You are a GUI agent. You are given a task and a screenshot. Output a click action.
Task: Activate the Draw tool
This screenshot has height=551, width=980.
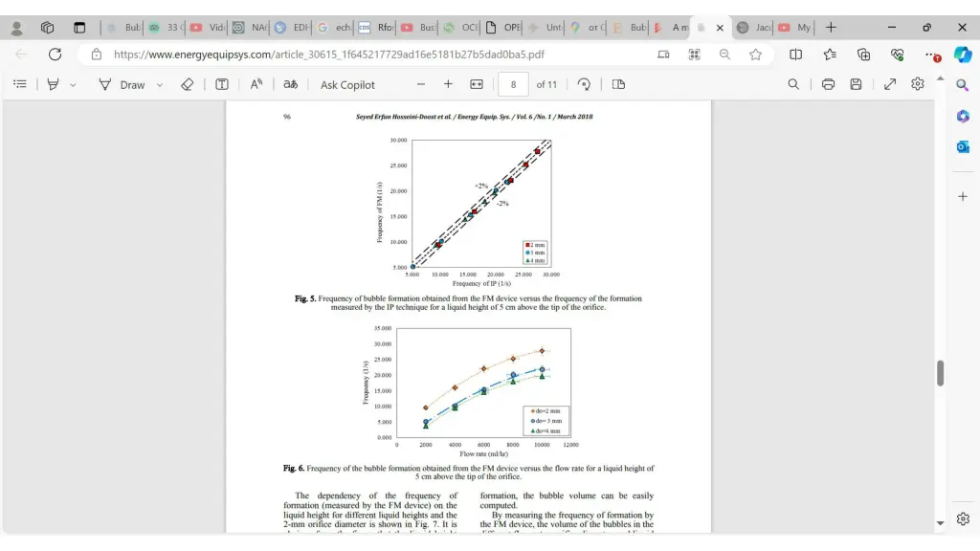pyautogui.click(x=122, y=84)
